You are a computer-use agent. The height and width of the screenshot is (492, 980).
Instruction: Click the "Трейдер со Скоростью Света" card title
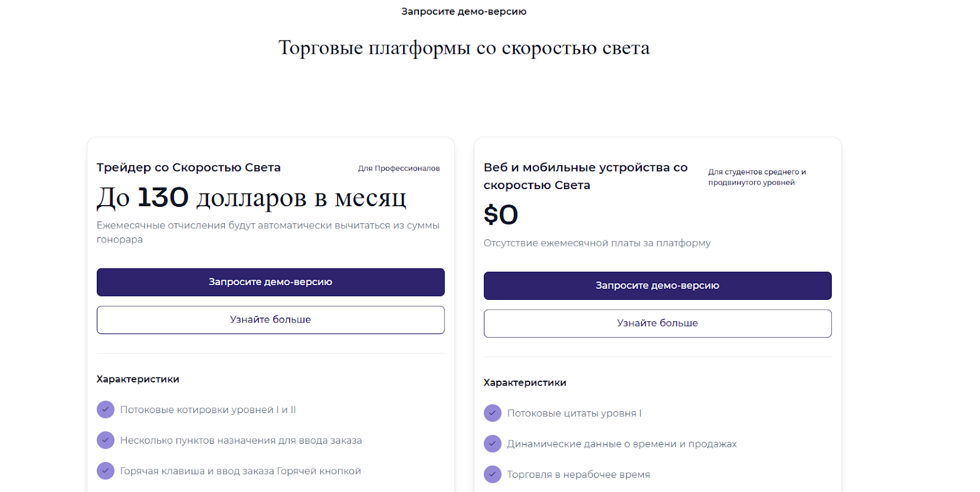pos(189,168)
